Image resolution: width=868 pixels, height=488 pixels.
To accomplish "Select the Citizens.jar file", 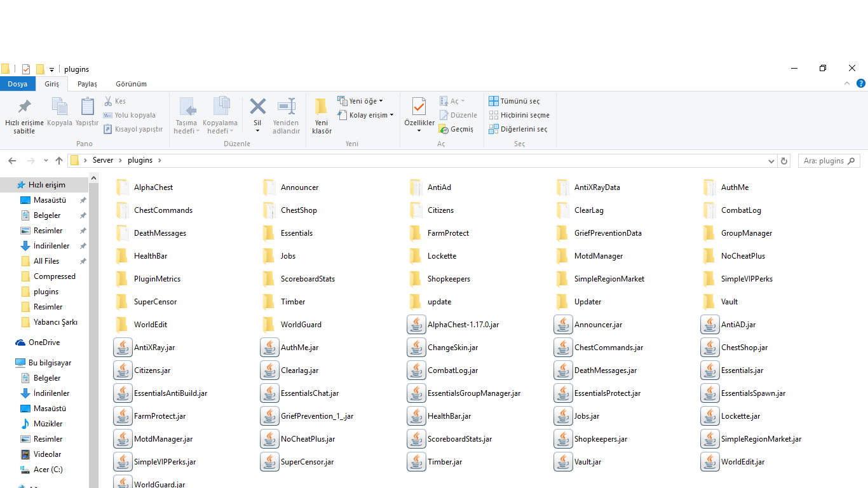I will coord(142,370).
